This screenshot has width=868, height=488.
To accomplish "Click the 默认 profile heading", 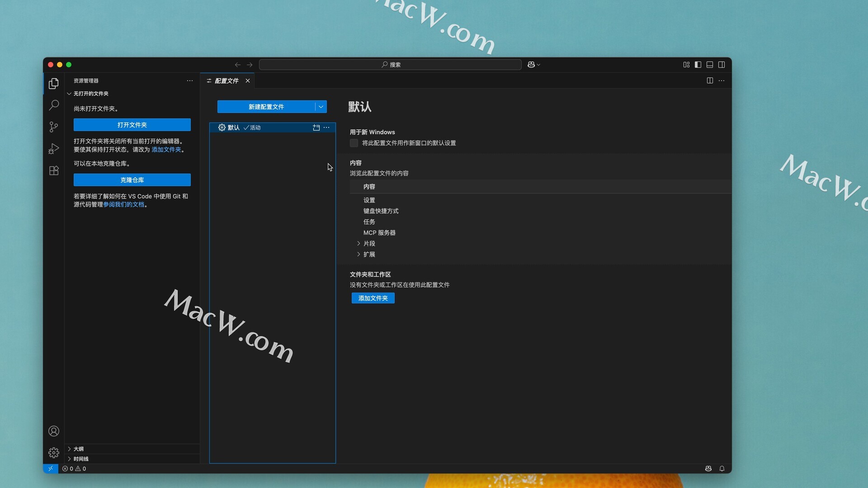I will coord(360,107).
